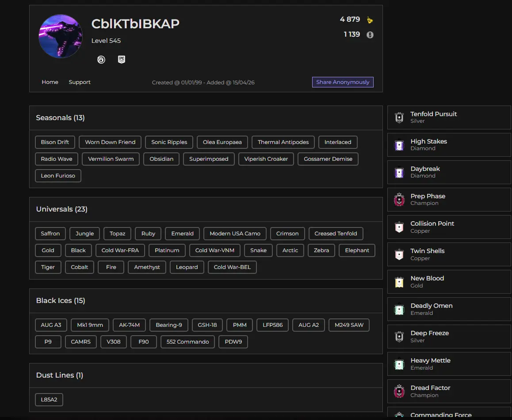Select the Dread Factor season entry
Screen dimensions: 512x420
pos(449,391)
